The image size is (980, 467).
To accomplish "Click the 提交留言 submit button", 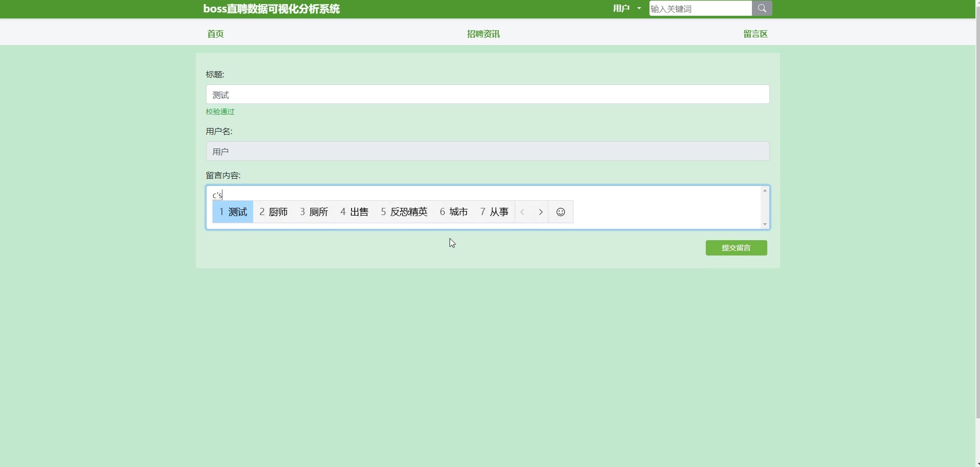I will point(736,248).
